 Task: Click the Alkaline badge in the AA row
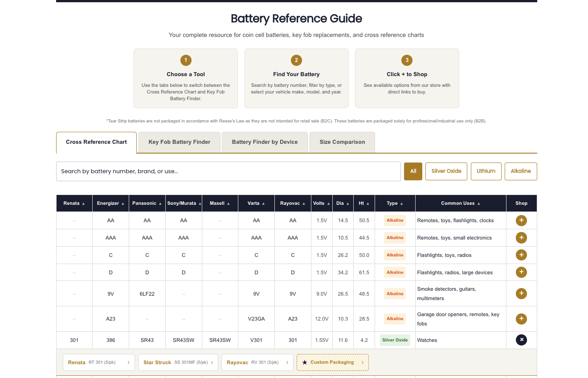pyautogui.click(x=395, y=220)
